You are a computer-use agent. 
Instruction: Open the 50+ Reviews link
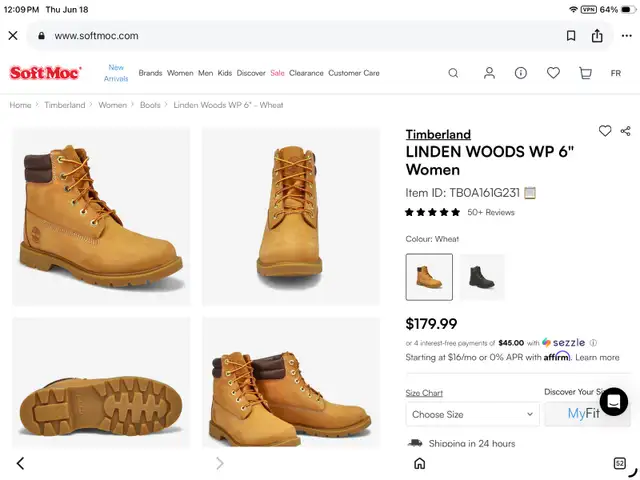[491, 212]
